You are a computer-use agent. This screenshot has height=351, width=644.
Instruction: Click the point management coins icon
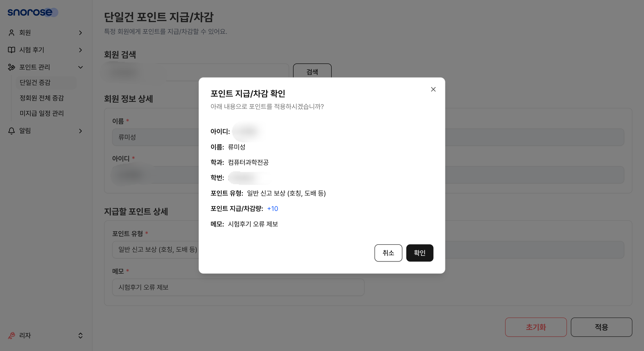click(x=11, y=67)
